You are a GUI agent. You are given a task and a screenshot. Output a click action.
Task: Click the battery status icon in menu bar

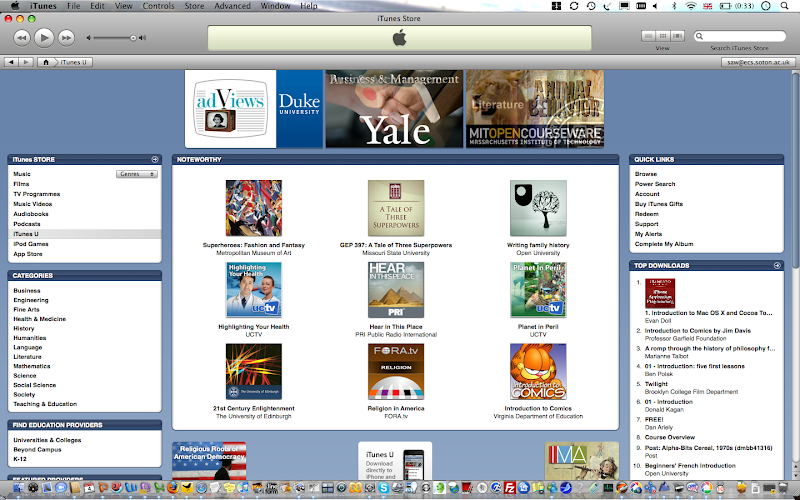pyautogui.click(x=725, y=6)
